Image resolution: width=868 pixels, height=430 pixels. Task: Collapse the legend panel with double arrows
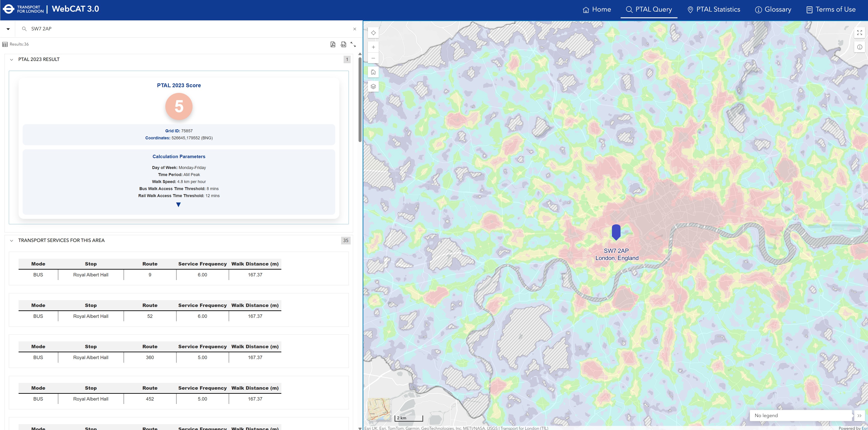[x=859, y=416]
